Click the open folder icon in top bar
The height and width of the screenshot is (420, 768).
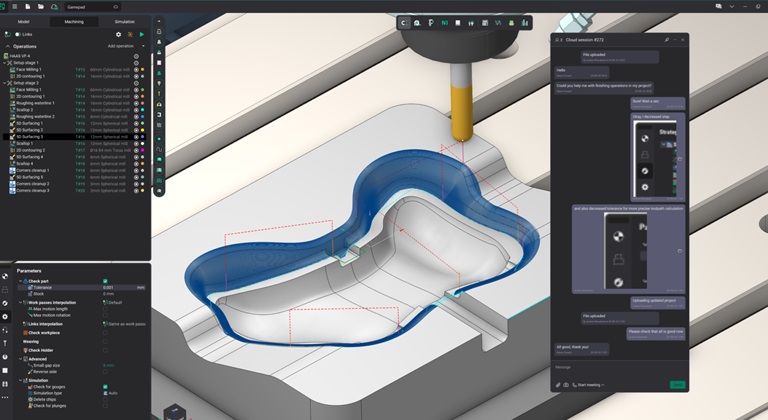point(39,6)
